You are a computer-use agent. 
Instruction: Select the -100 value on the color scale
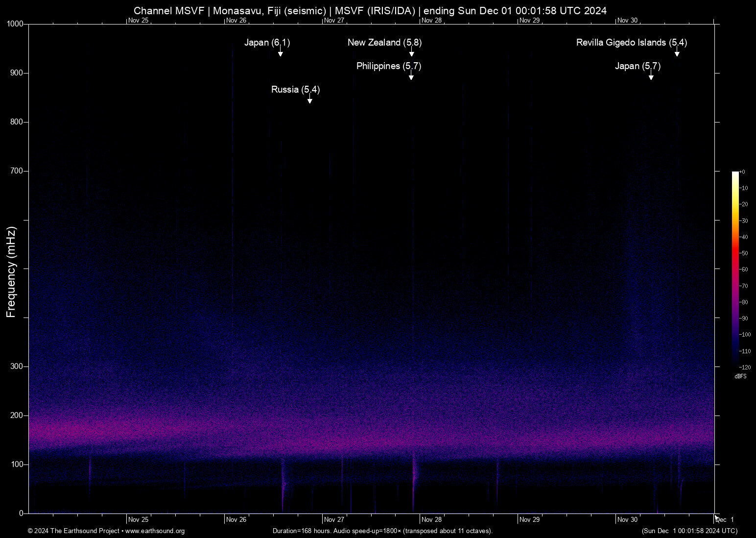(745, 335)
